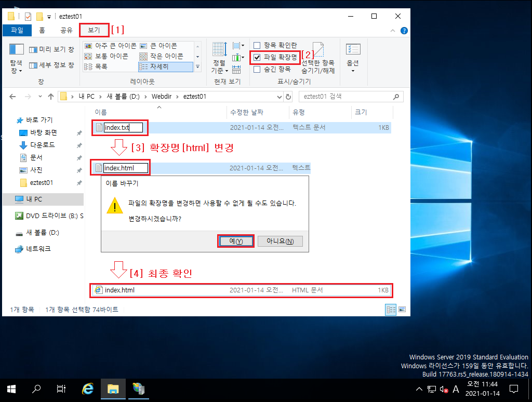Go back with the left arrow
Image resolution: width=532 pixels, height=402 pixels.
[x=12, y=97]
